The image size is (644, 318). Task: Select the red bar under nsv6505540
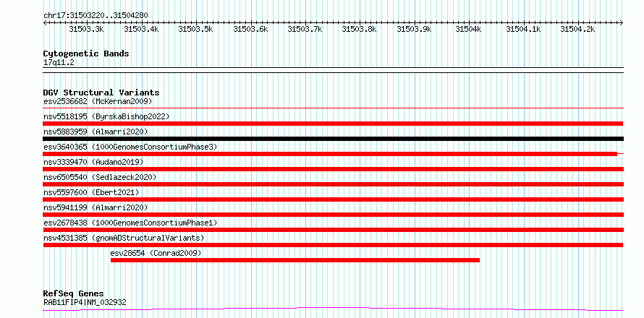(333, 184)
